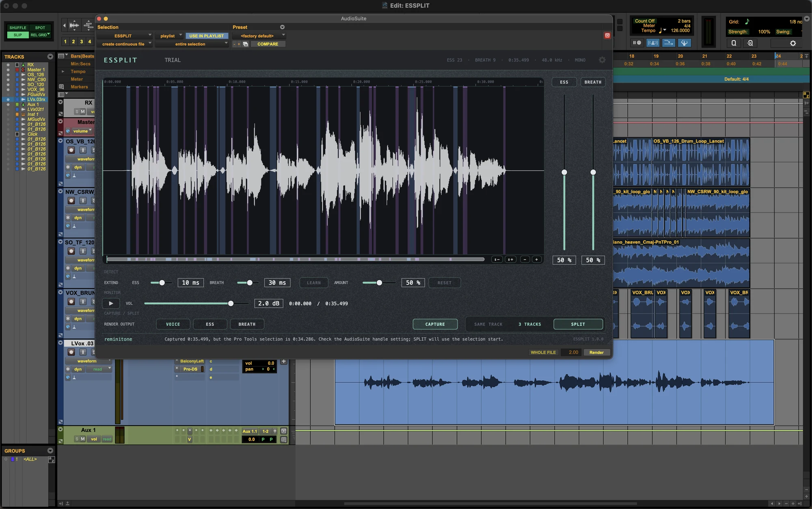This screenshot has width=812, height=509.
Task: Open the ESSPLIT plugin settings gear
Action: 602,60
